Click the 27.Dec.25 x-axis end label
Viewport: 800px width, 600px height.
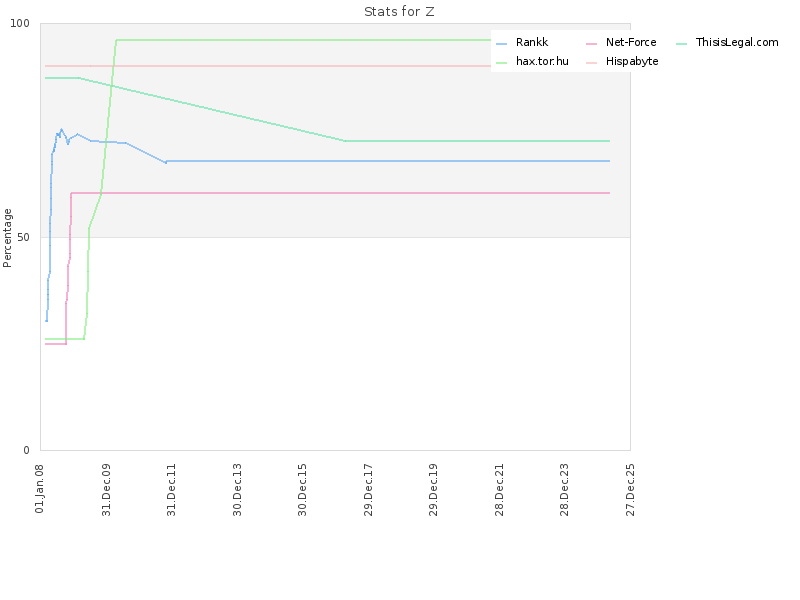tap(630, 488)
